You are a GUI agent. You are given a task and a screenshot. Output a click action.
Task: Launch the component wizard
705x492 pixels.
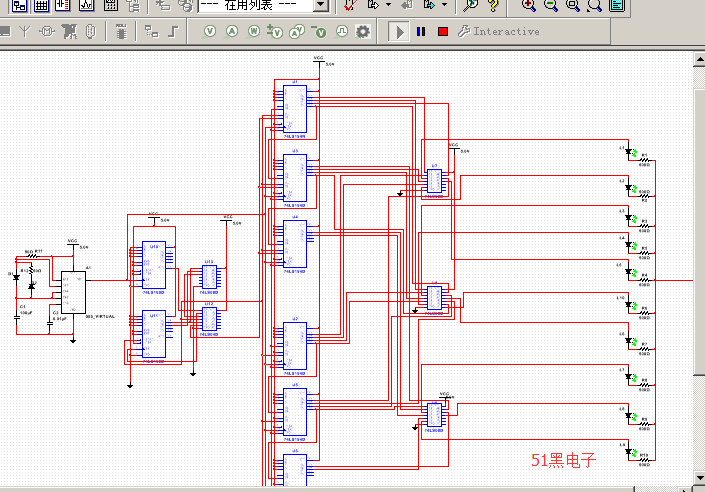coord(163,5)
